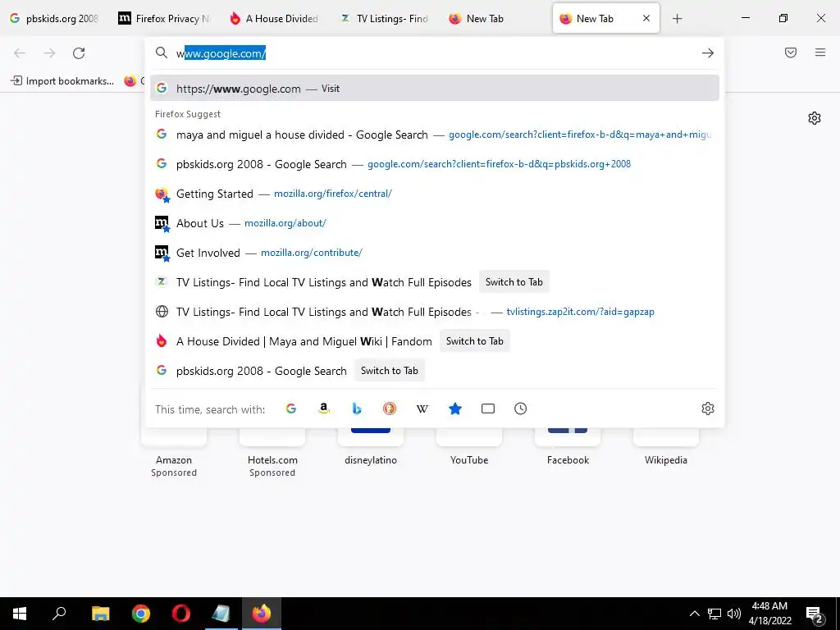
Task: Click the Go arrow in address bar
Action: tap(708, 53)
